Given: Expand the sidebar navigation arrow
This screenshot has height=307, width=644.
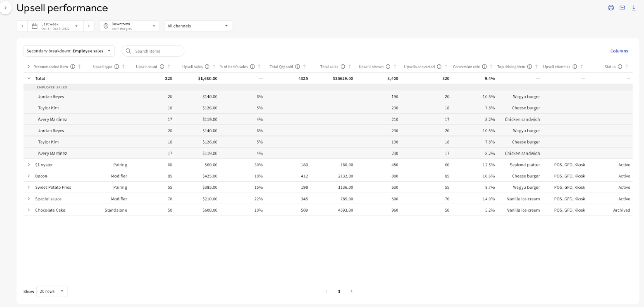Looking at the screenshot, I should [5, 8].
